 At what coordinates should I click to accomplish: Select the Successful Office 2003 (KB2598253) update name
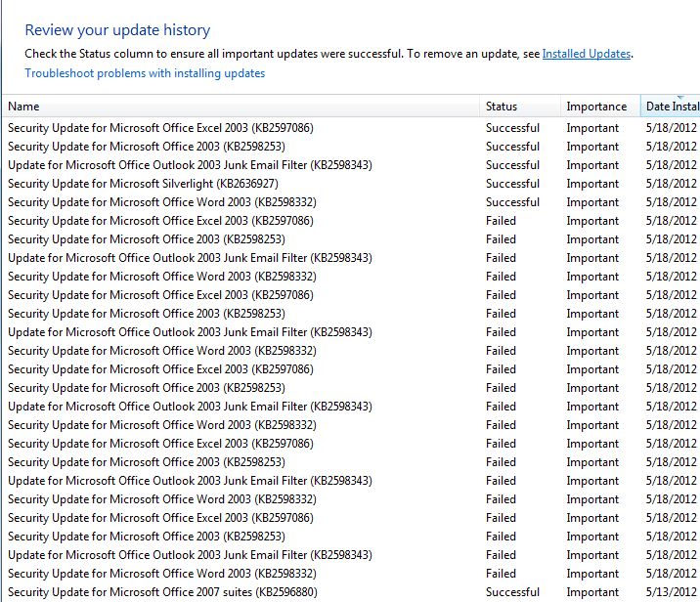147,147
